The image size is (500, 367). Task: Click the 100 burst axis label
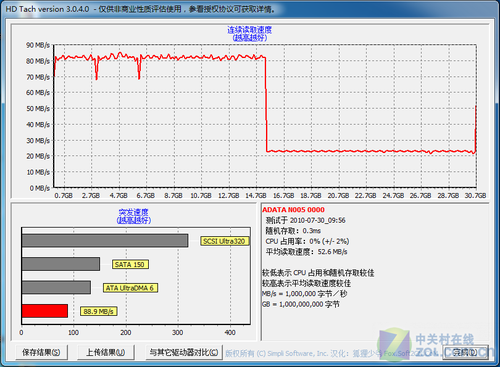[73, 332]
